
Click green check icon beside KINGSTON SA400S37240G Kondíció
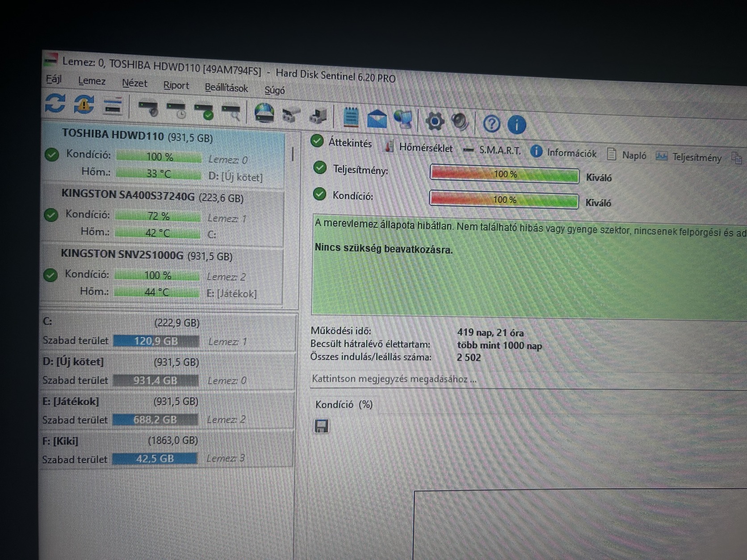coord(51,215)
